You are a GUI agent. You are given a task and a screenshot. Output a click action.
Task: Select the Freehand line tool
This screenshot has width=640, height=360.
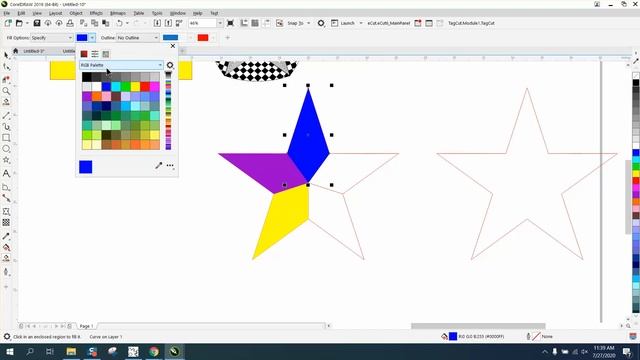click(6, 116)
